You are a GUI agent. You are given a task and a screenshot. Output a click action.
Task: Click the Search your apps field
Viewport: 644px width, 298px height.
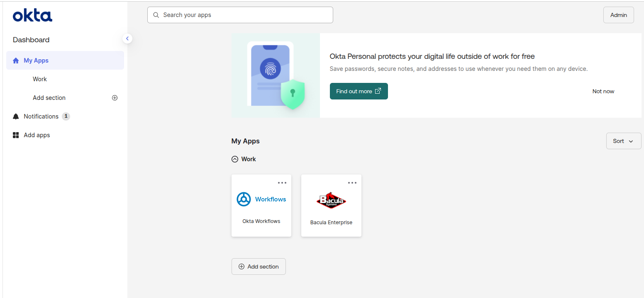[245, 15]
